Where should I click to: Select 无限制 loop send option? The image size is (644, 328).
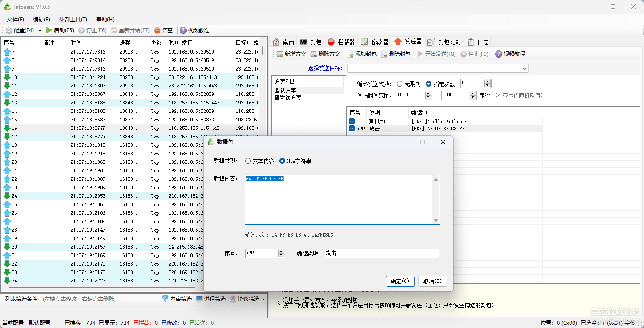(x=400, y=83)
